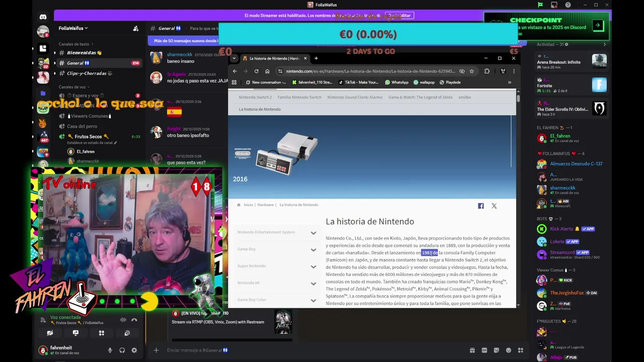Collapse the Canales de texto category
Screen dimensions: 644x362
(x=75, y=44)
